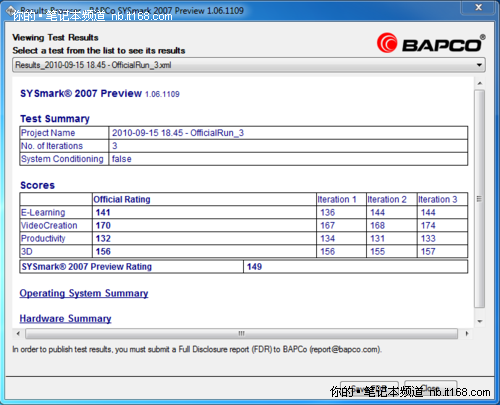The width and height of the screenshot is (500, 405).
Task: Select the SYSmark 2007 Preview Rating label
Action: (87, 267)
